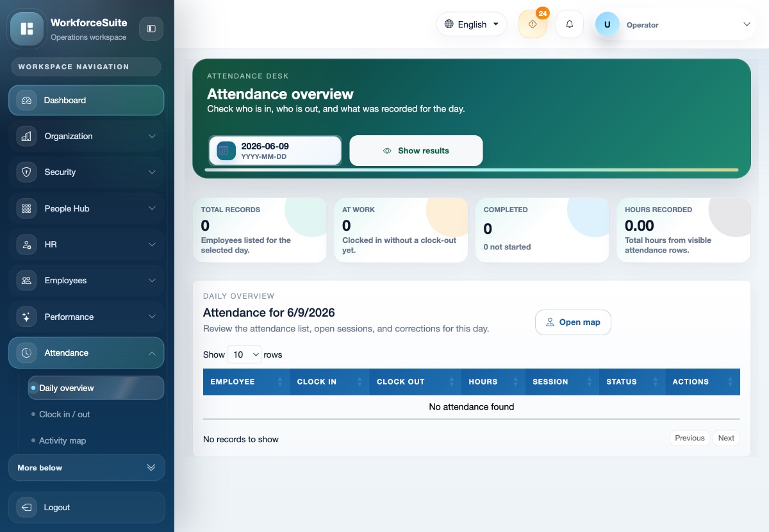Expand the More below section
The image size is (769, 532).
point(87,468)
